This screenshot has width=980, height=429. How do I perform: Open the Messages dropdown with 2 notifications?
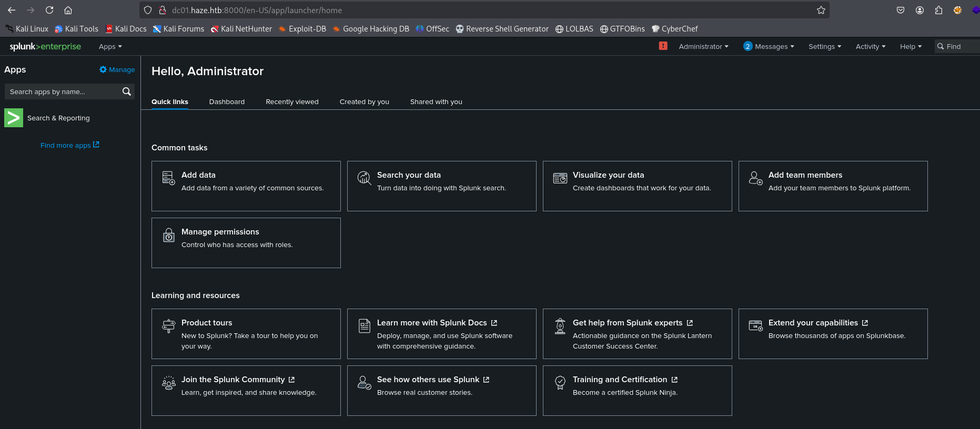769,46
